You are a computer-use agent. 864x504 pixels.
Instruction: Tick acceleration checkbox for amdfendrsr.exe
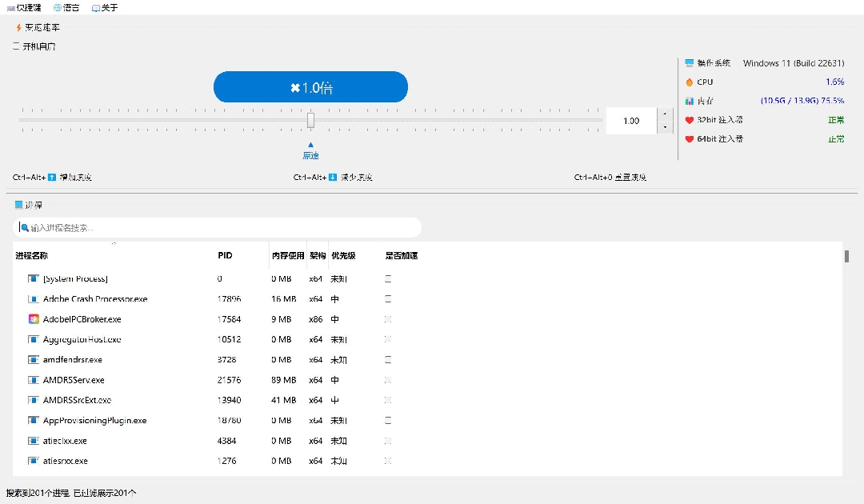click(x=388, y=360)
